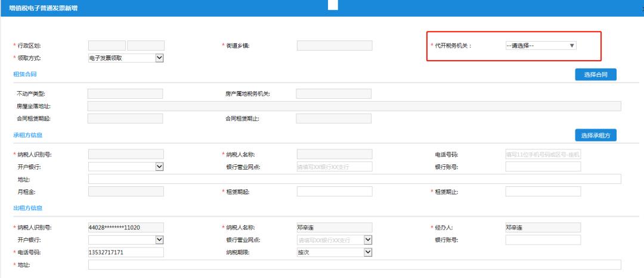Click the 出租方 银行账号 field
644x278 pixels.
click(x=543, y=239)
